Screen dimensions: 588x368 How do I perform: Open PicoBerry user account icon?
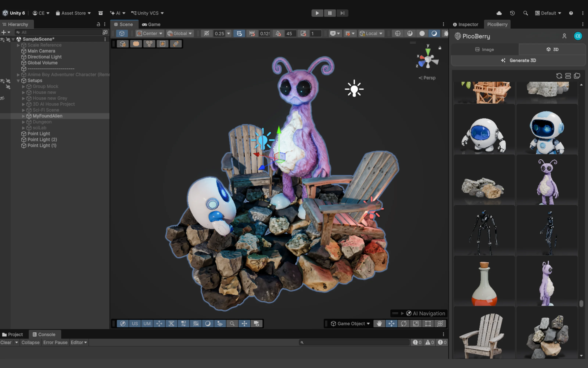point(564,36)
